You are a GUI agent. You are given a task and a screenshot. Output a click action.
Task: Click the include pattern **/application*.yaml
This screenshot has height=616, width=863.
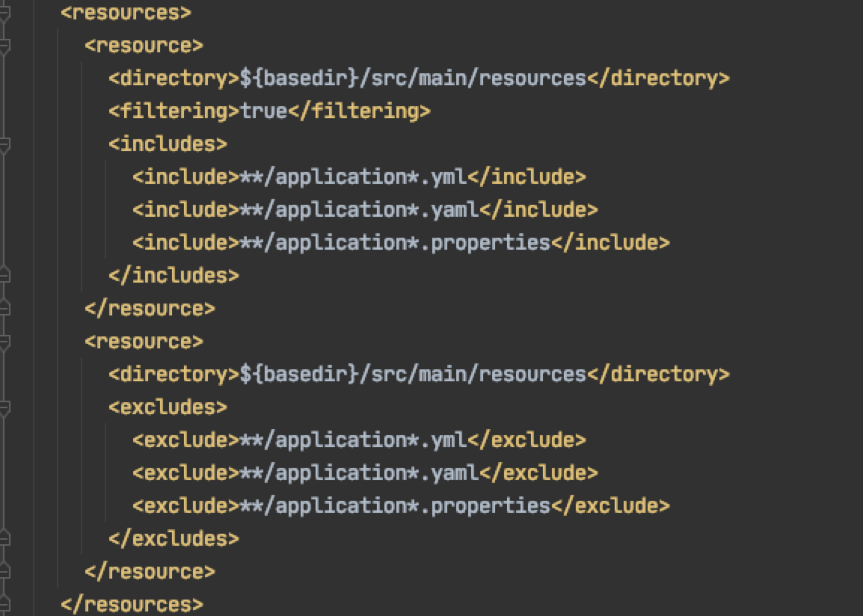tap(359, 210)
